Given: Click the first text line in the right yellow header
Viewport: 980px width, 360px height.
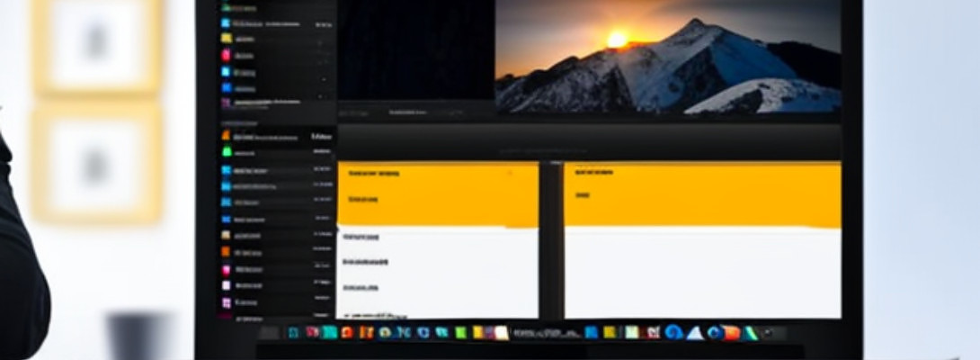Looking at the screenshot, I should click(x=593, y=170).
